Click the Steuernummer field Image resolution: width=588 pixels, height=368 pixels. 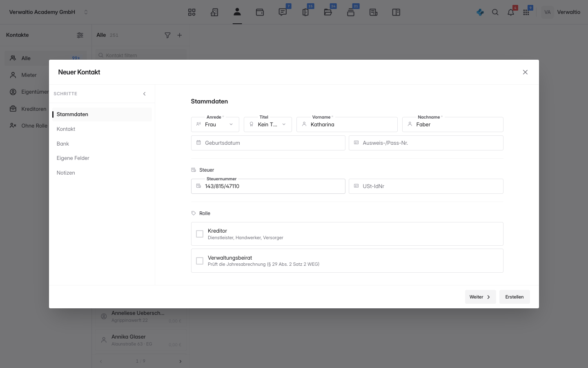click(268, 186)
